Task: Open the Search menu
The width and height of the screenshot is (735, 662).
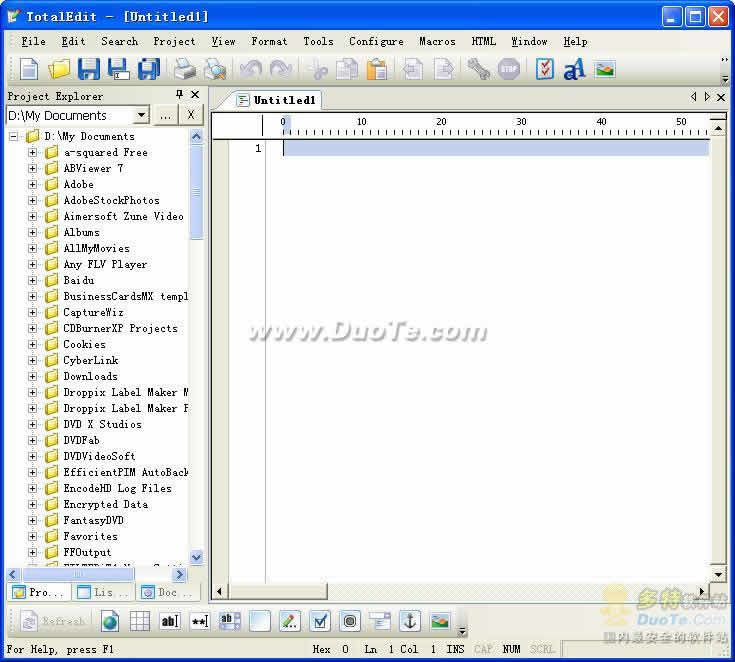Action: pos(120,41)
